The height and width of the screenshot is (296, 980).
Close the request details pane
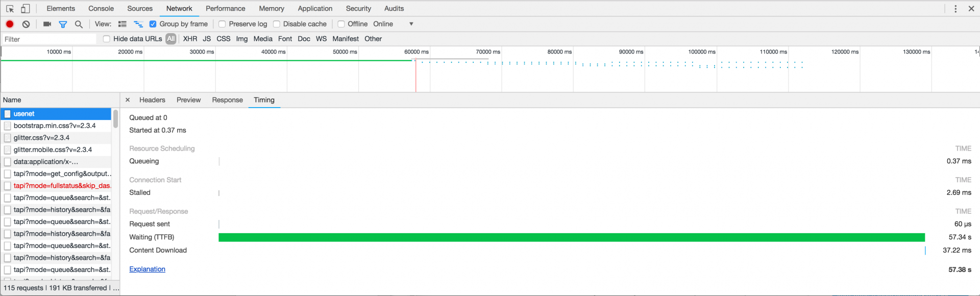128,100
